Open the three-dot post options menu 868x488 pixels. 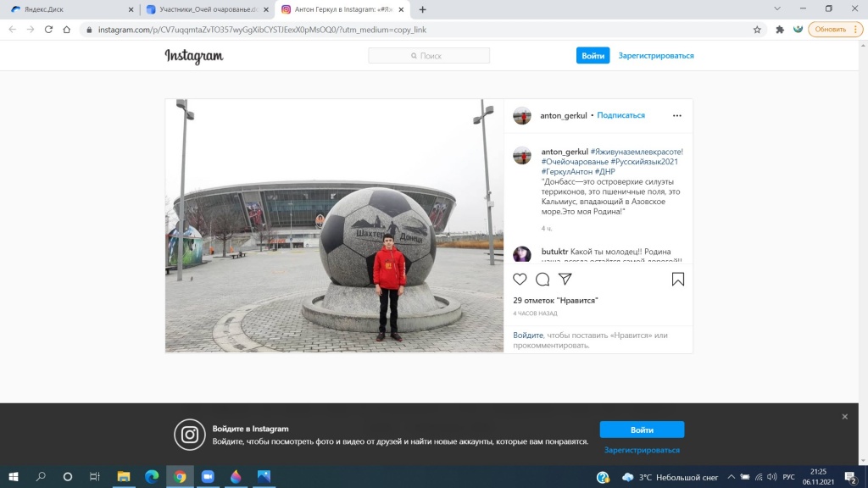click(x=676, y=115)
